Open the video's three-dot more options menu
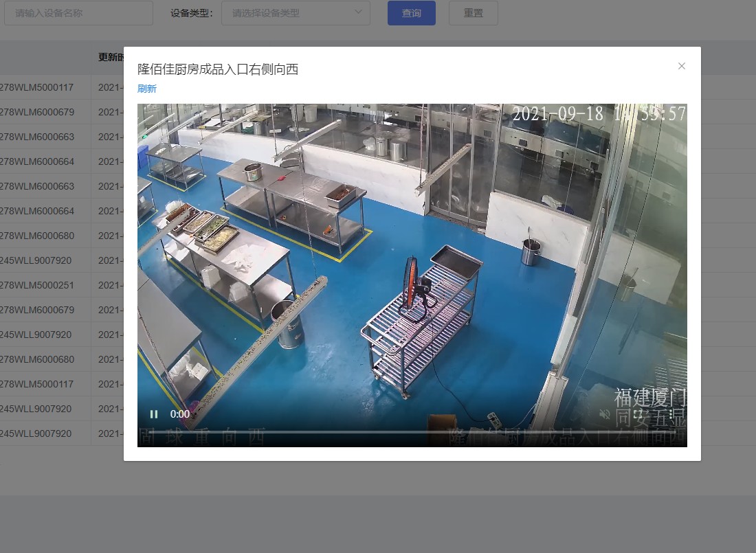The width and height of the screenshot is (756, 553). coord(671,414)
